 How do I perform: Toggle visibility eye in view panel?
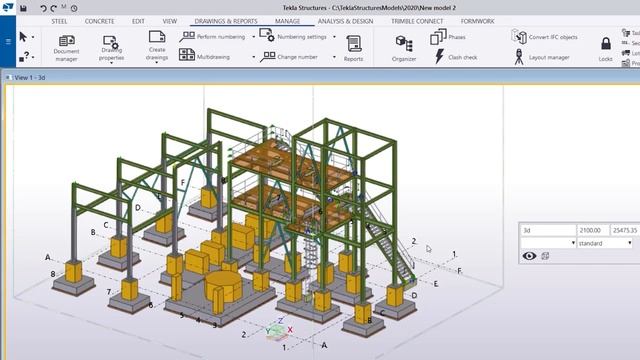(529, 256)
